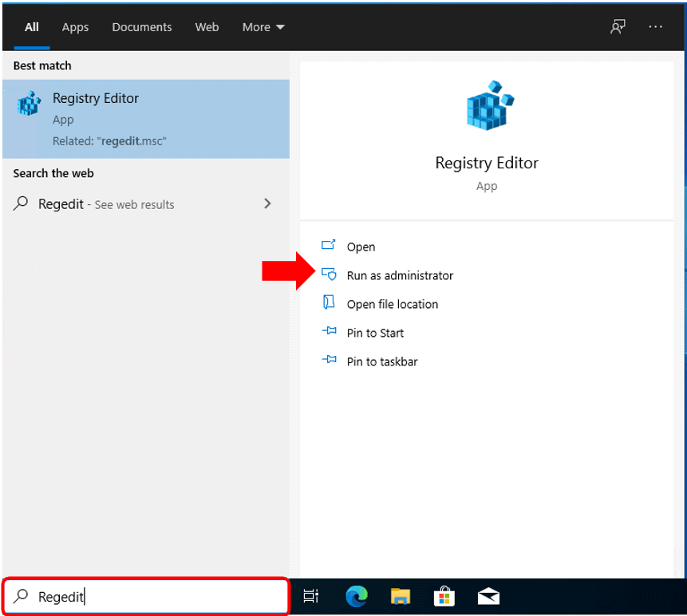The image size is (687, 616).
Task: Open Microsoft Store from the taskbar
Action: pos(444,596)
